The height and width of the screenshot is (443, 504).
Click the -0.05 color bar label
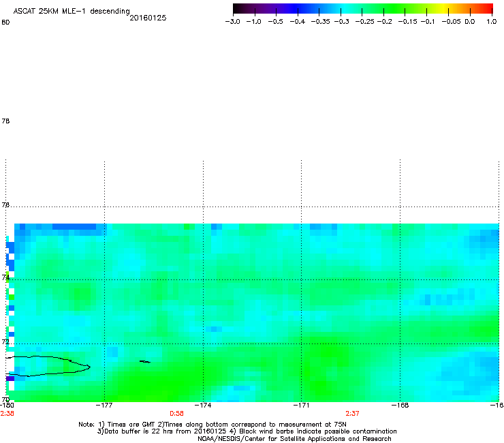(451, 22)
